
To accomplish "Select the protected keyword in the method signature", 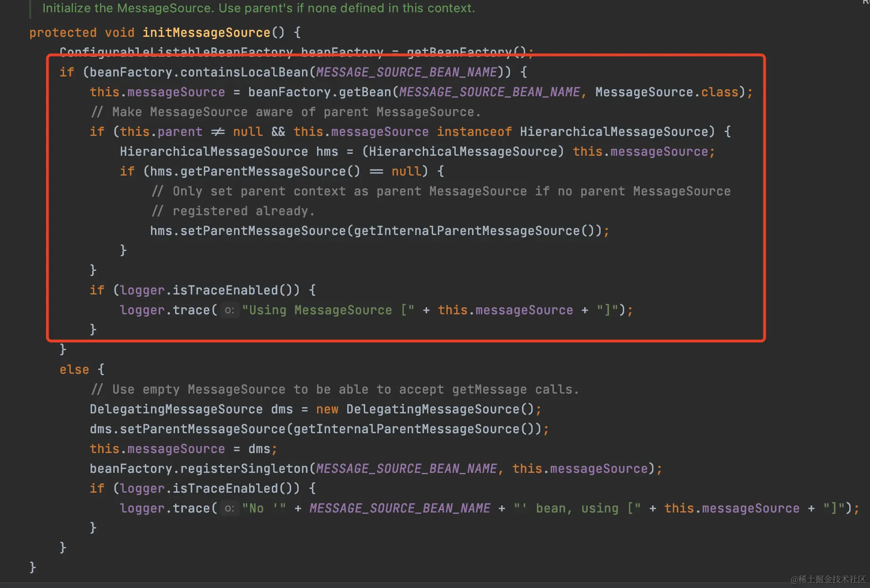I will pyautogui.click(x=63, y=33).
